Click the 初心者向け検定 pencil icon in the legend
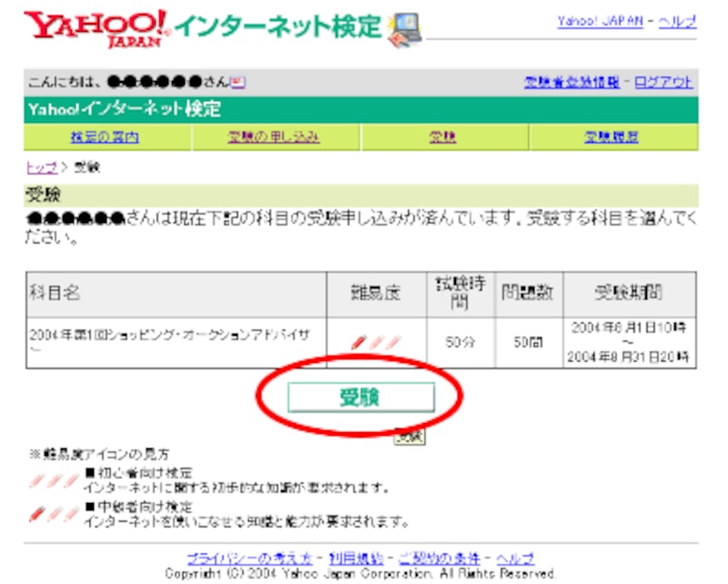 (54, 481)
